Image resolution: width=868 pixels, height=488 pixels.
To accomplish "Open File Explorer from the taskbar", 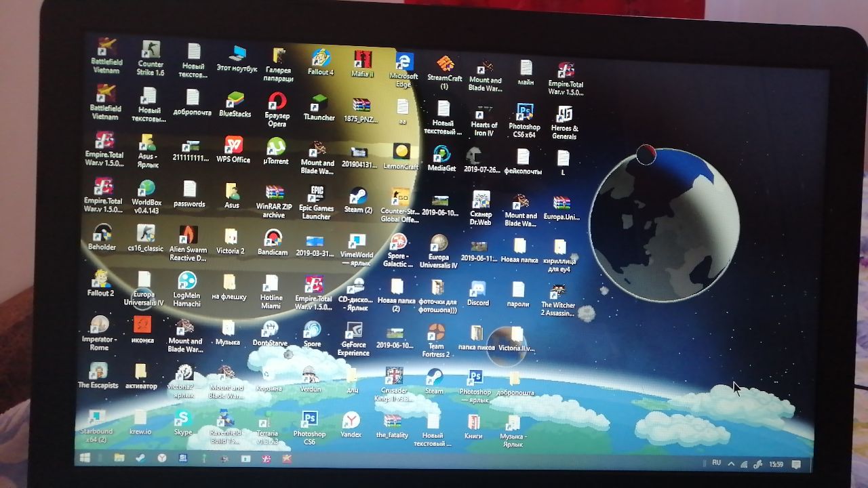I will pyautogui.click(x=119, y=458).
